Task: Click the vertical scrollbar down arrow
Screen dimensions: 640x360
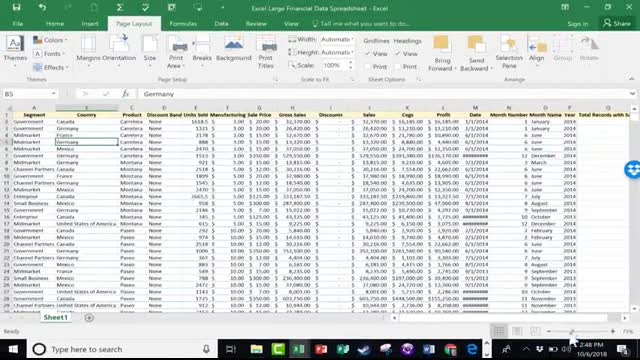Action: (x=634, y=309)
